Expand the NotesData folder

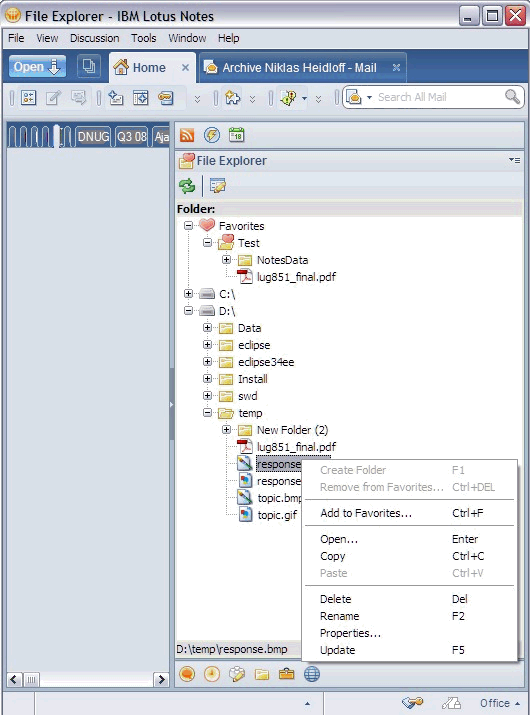pyautogui.click(x=226, y=260)
